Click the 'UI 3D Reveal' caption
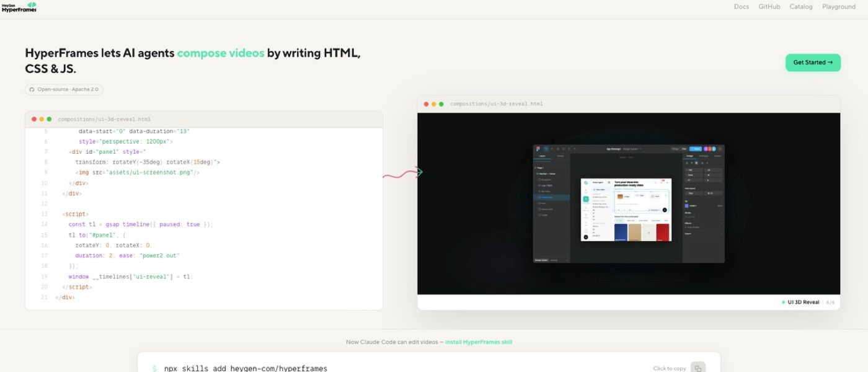Image resolution: width=868 pixels, height=372 pixels. pos(804,303)
